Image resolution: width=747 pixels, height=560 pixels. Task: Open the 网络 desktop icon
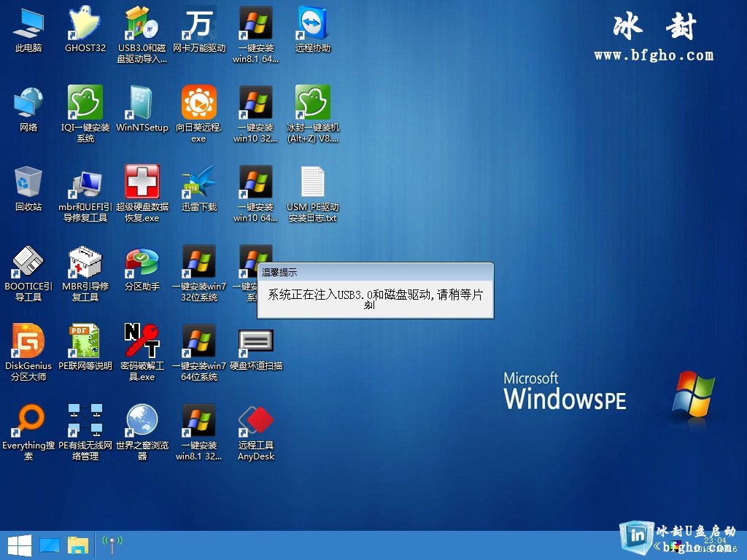(x=28, y=109)
